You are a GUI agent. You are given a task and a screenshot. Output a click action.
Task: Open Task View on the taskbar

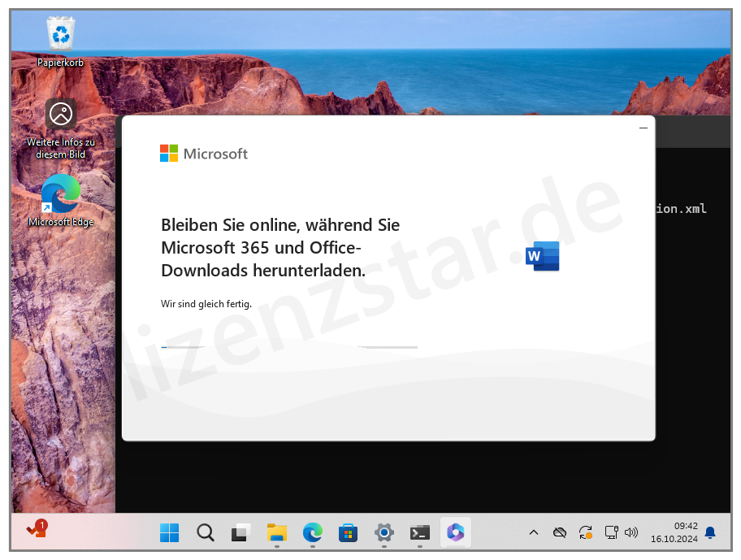tap(241, 533)
